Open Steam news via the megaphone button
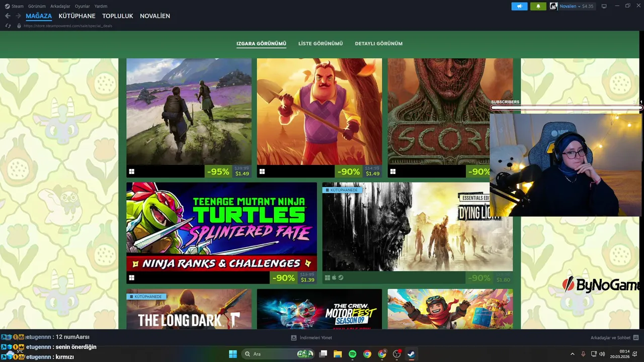The image size is (644, 362). [x=519, y=6]
